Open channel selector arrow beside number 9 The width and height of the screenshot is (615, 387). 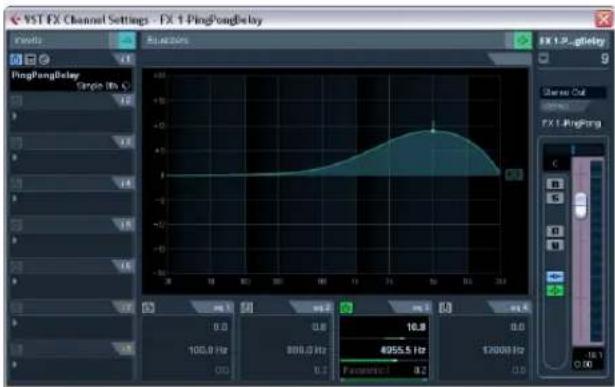[x=544, y=59]
